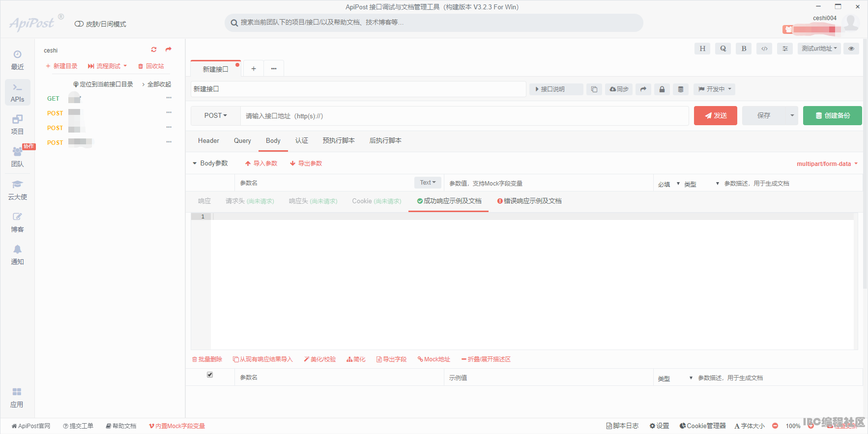Click the red 发送 button

716,116
